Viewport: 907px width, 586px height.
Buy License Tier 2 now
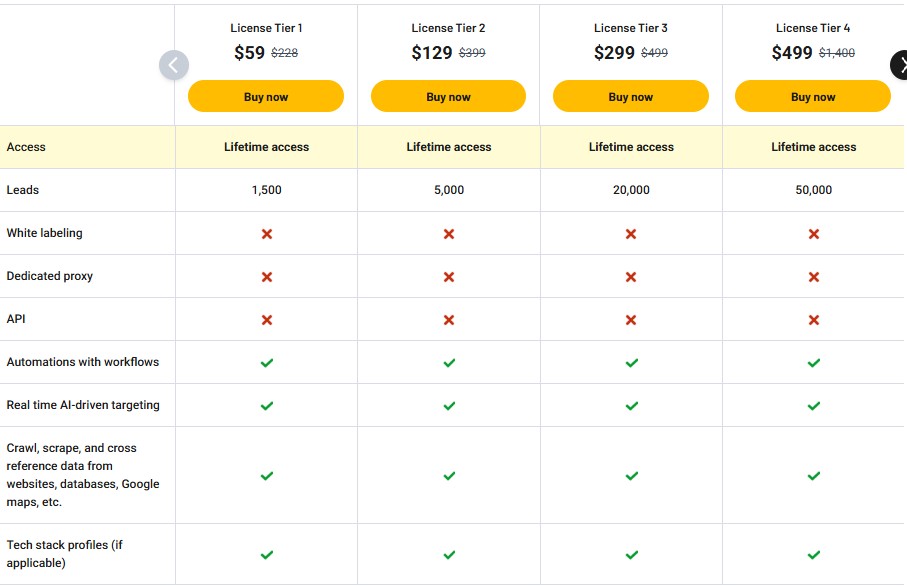tap(448, 96)
